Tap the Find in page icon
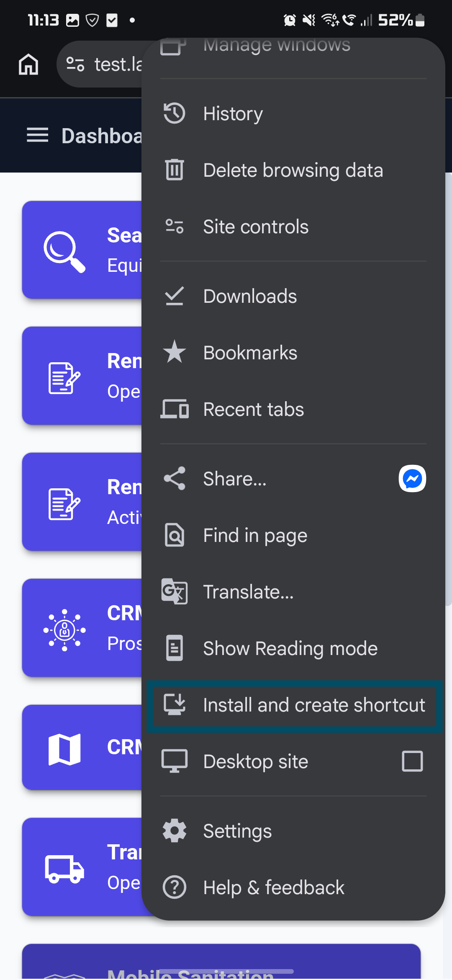Screen dimensions: 452x980 click(x=174, y=535)
